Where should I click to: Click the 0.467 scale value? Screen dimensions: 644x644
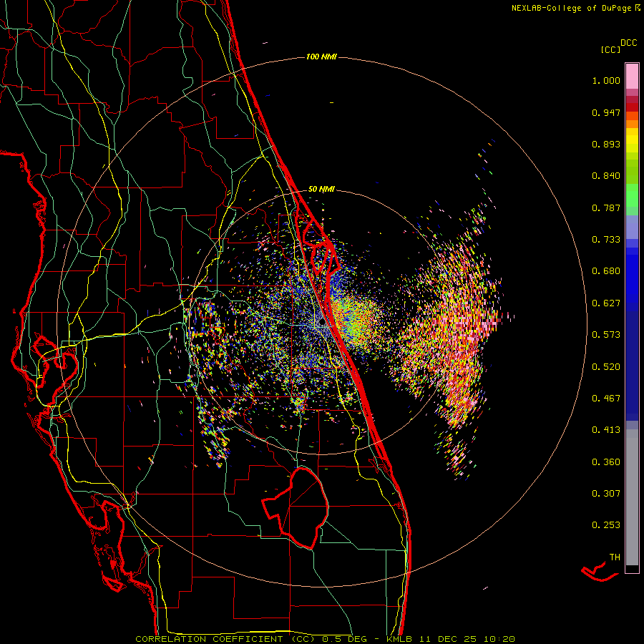tap(606, 399)
